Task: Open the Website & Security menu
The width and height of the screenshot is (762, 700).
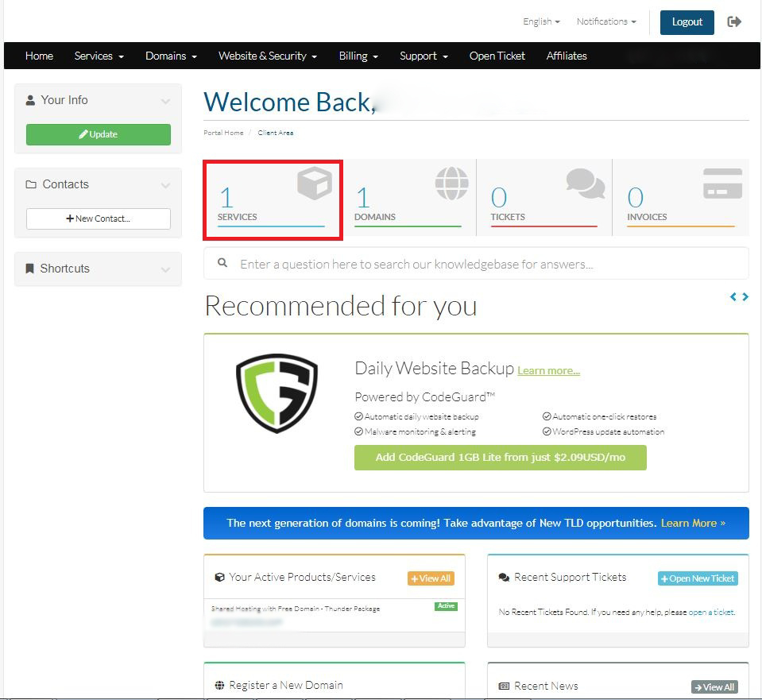Action: [x=268, y=56]
